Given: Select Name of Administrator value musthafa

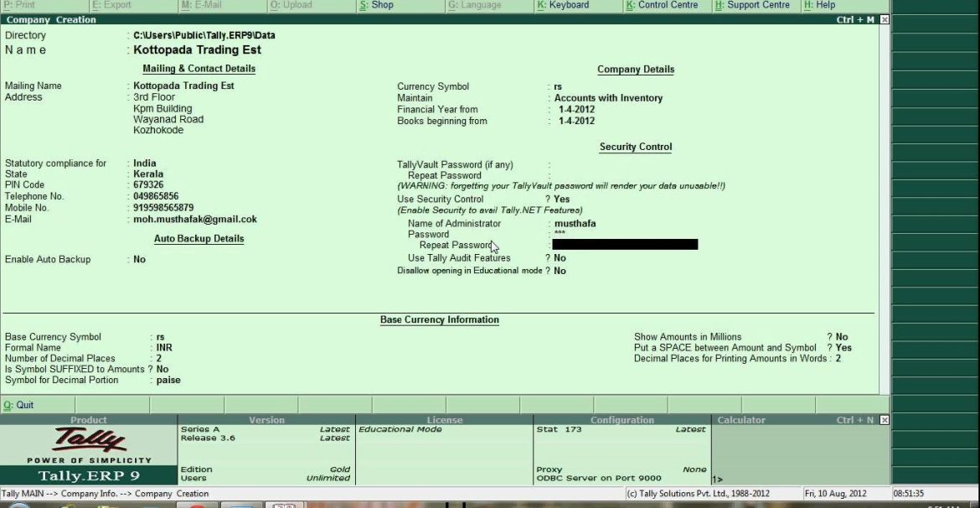Looking at the screenshot, I should tap(575, 224).
